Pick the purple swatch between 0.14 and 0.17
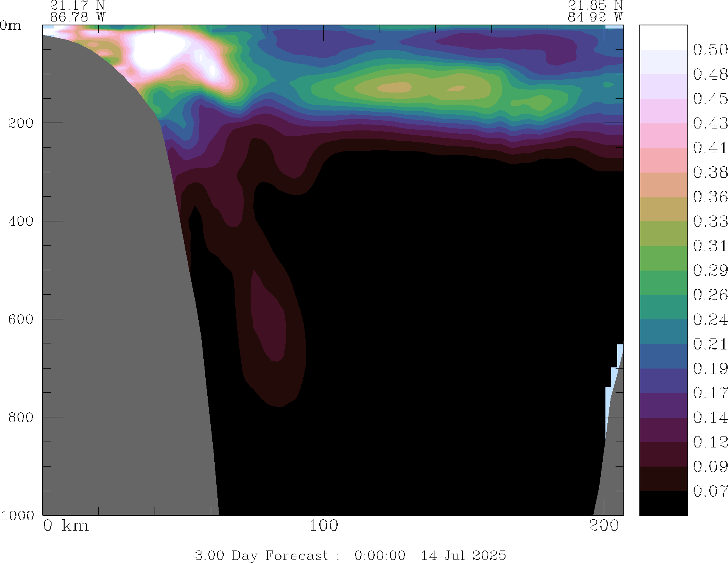Image resolution: width=728 pixels, height=563 pixels. coord(663,405)
